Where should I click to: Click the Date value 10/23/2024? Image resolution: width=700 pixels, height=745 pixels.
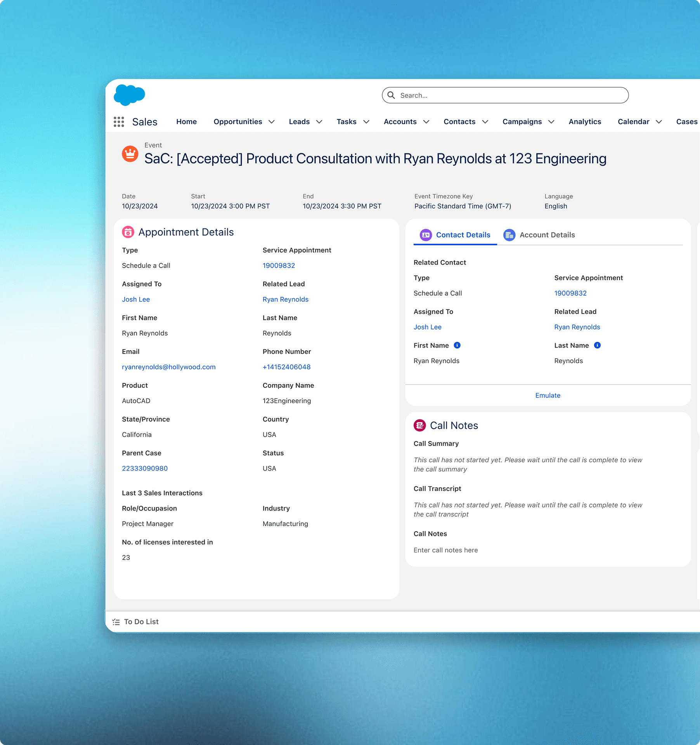coord(140,206)
